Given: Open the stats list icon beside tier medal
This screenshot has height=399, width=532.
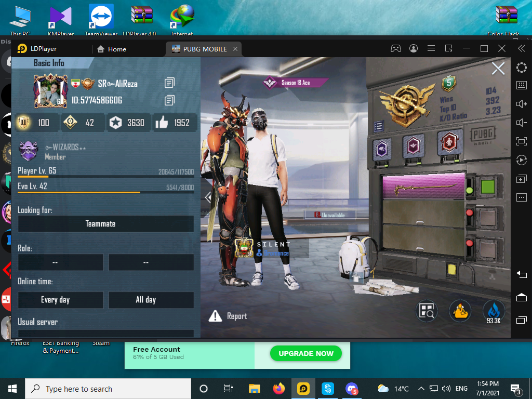Looking at the screenshot, I should coord(379,127).
